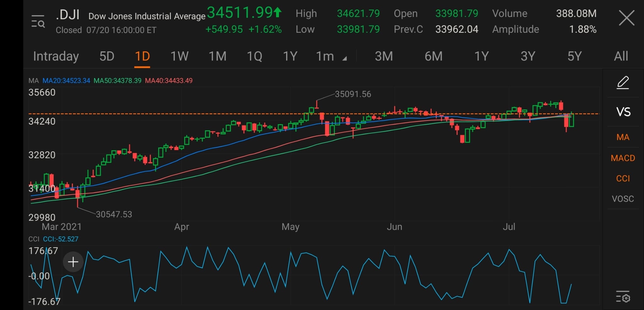The height and width of the screenshot is (310, 644).
Task: Click the Jun date axis label
Action: [394, 227]
